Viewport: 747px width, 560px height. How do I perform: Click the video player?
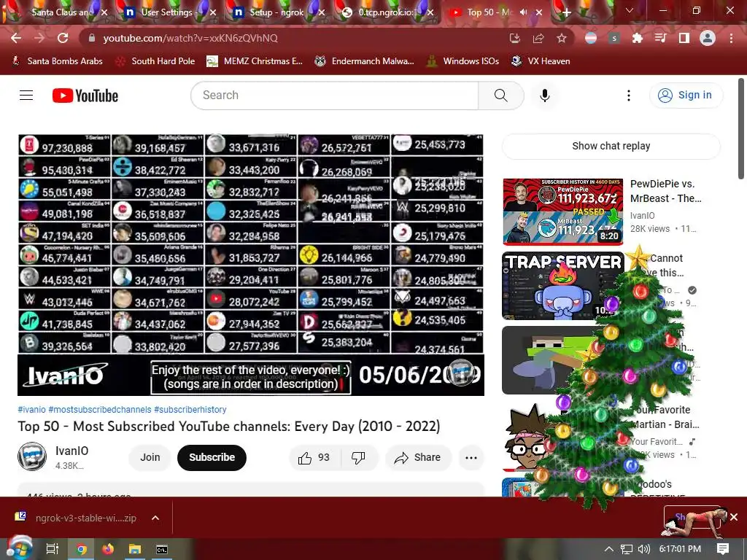coord(251,265)
